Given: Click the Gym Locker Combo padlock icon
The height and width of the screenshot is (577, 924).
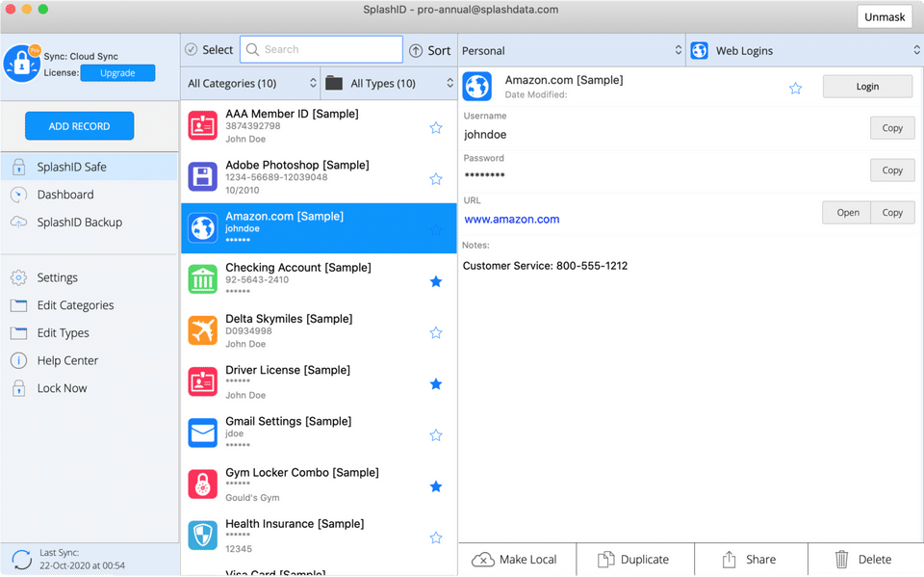Looking at the screenshot, I should [x=203, y=485].
